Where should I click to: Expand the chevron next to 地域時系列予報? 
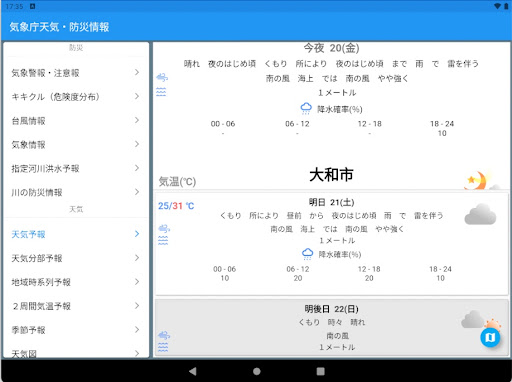point(137,282)
